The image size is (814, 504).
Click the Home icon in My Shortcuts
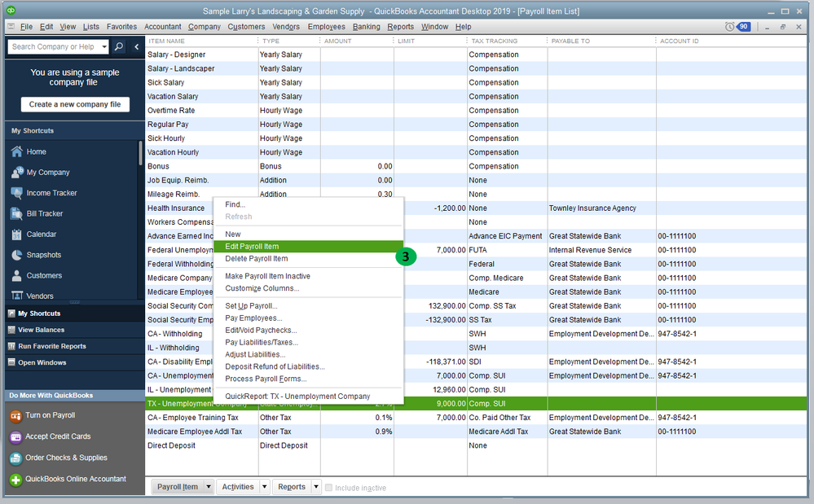coord(15,151)
